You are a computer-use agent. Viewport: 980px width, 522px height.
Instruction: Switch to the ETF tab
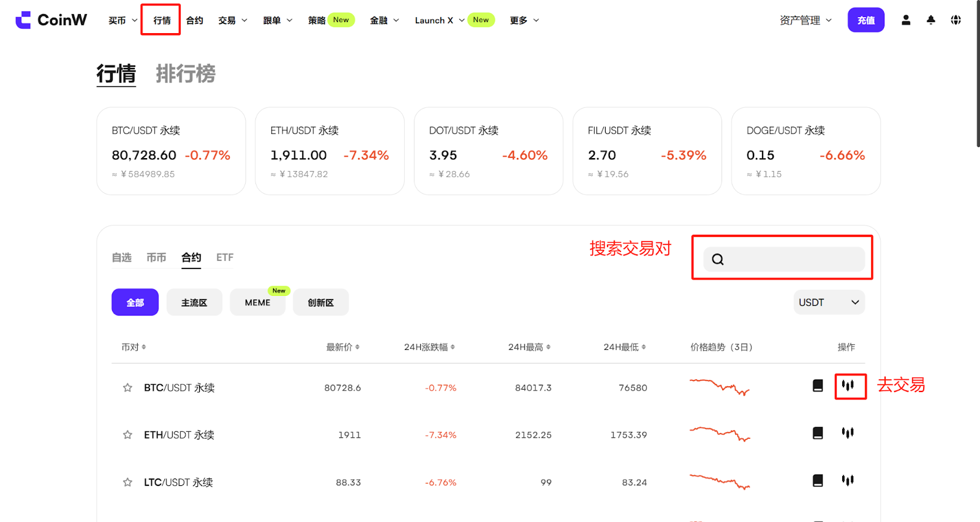point(225,257)
